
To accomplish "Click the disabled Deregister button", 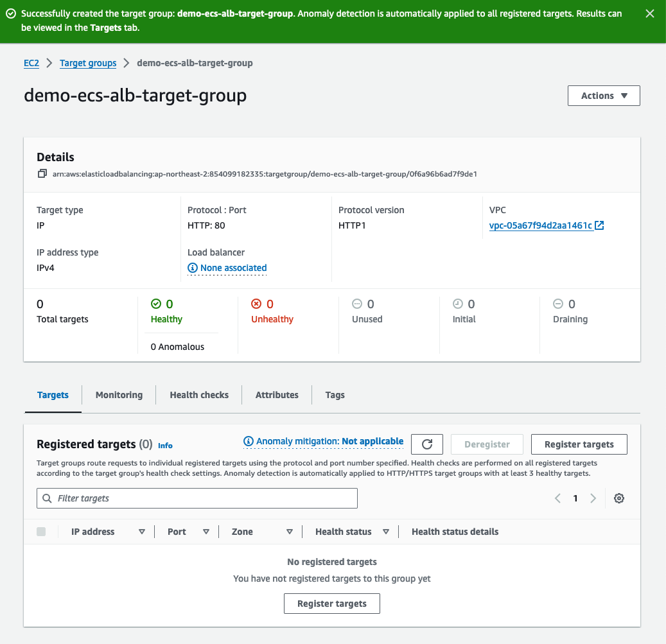I will tap(487, 444).
